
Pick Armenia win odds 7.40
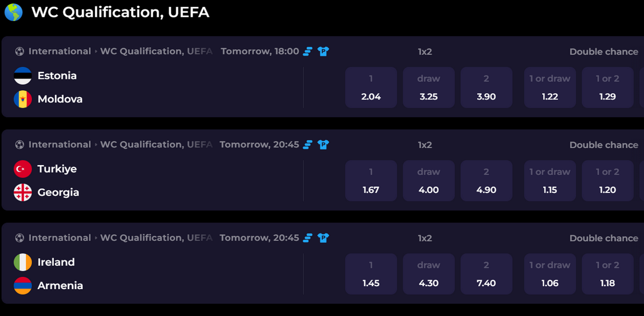click(x=486, y=274)
